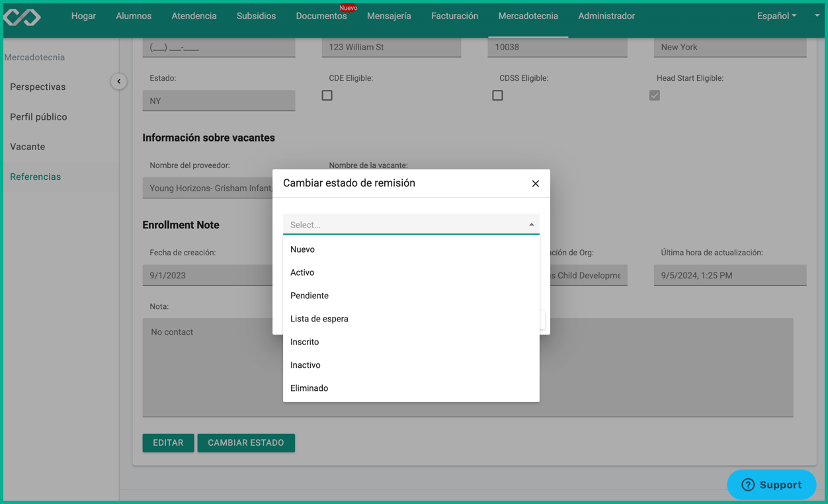Viewport: 828px width, 504px height.
Task: Click the NY Estado field
Action: pos(219,101)
